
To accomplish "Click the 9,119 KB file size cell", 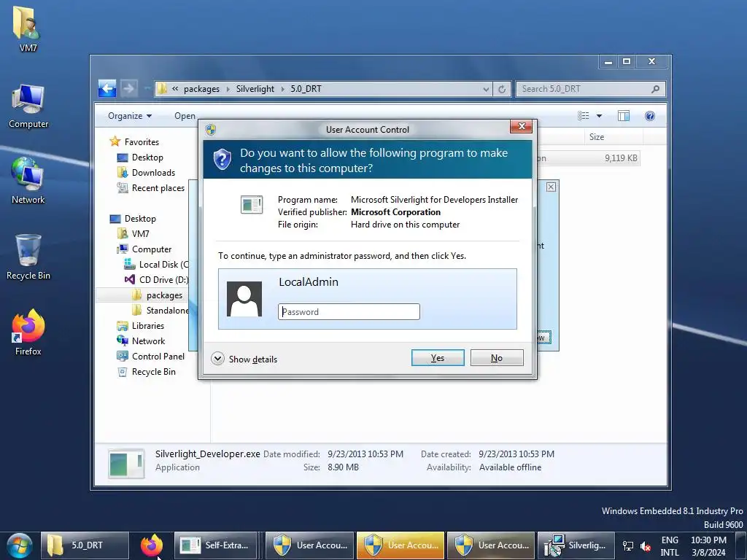I will 621,158.
